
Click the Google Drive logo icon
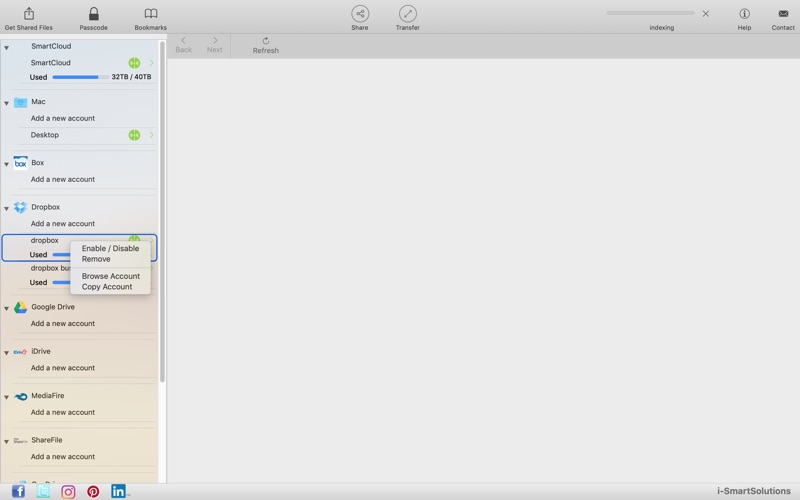coord(20,307)
